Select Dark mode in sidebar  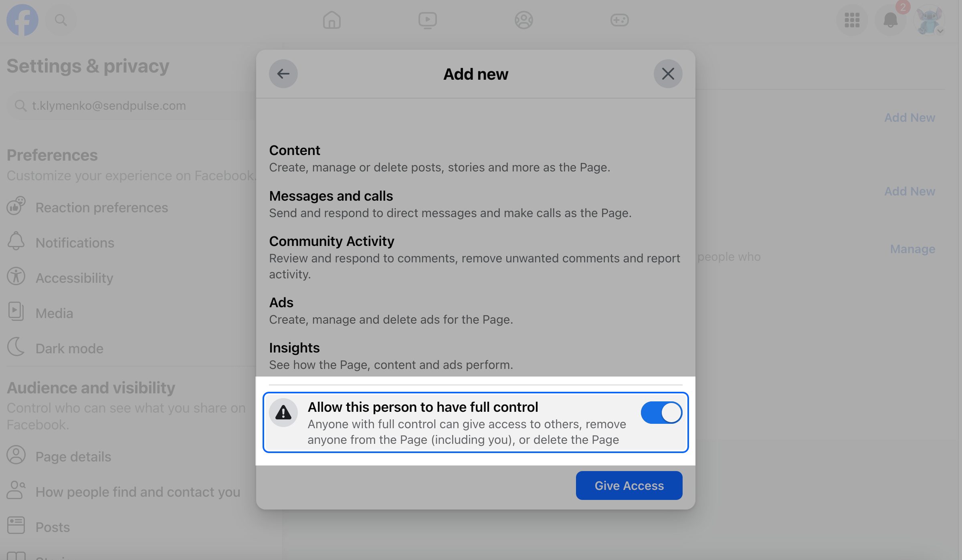(69, 348)
